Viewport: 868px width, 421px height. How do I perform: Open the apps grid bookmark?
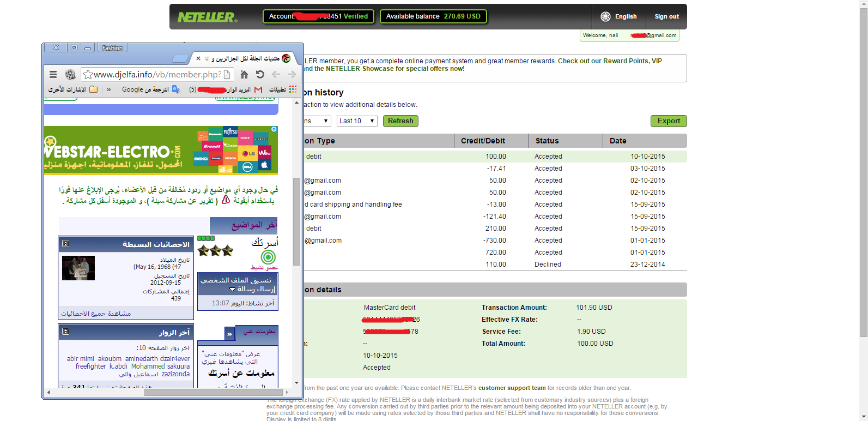[293, 89]
